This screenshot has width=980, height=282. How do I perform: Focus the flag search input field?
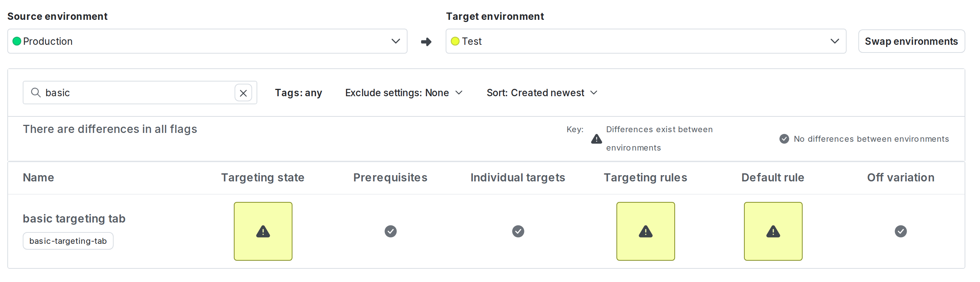click(137, 93)
